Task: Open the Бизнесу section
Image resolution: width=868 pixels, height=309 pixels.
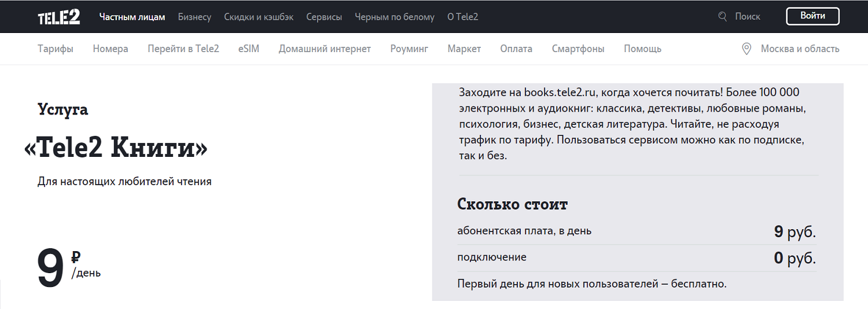Action: (194, 17)
